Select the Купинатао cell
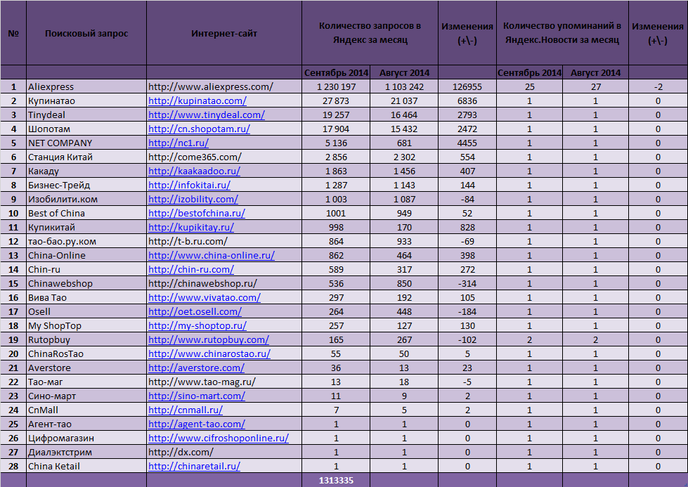 tap(86, 101)
